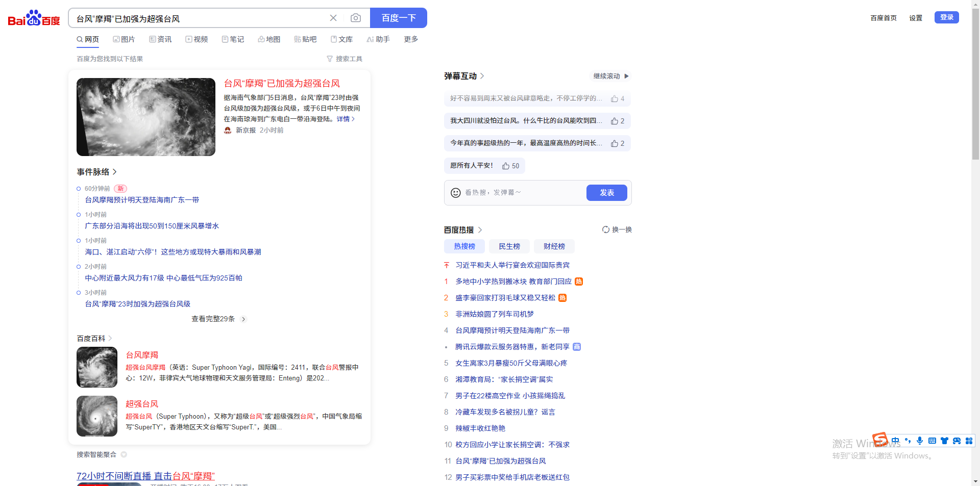Expand the 百度热搜 section chevron
Image resolution: width=980 pixels, height=486 pixels.
pyautogui.click(x=480, y=230)
